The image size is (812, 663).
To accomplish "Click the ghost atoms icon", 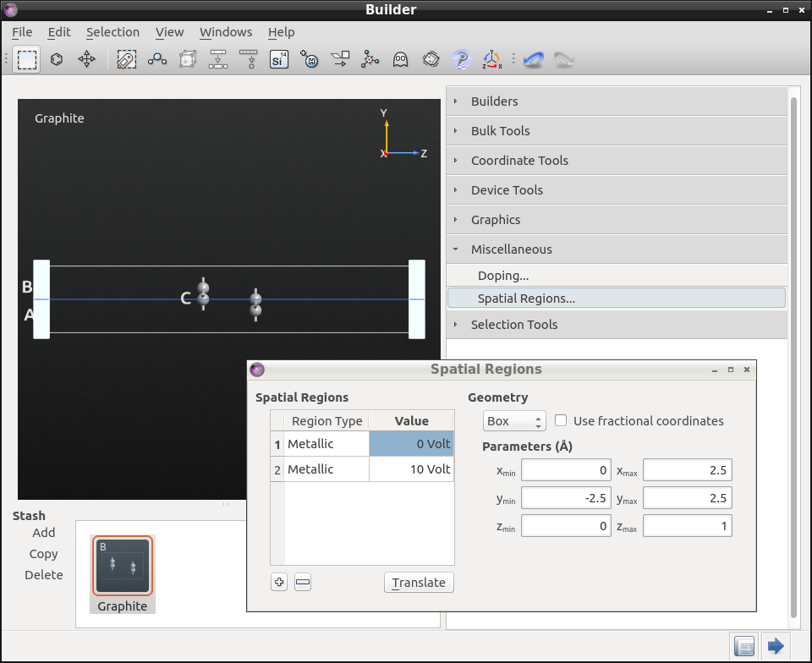I will [x=400, y=60].
